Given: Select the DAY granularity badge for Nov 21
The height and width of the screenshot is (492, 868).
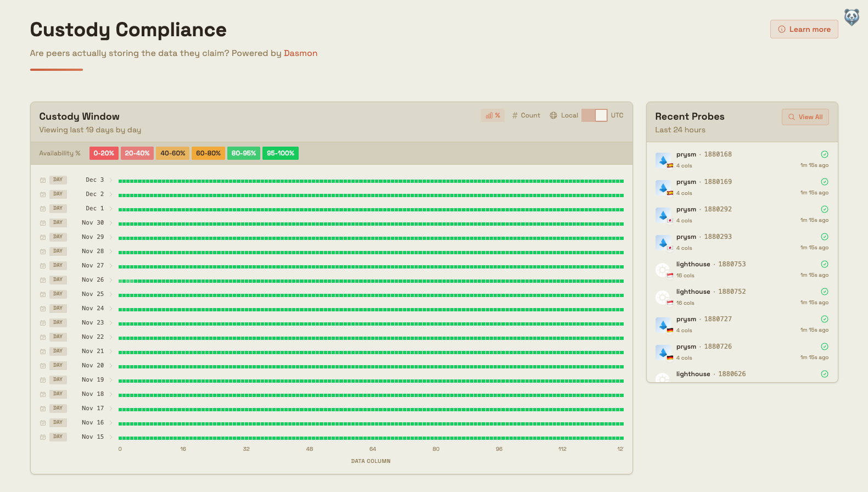Looking at the screenshot, I should pyautogui.click(x=58, y=351).
